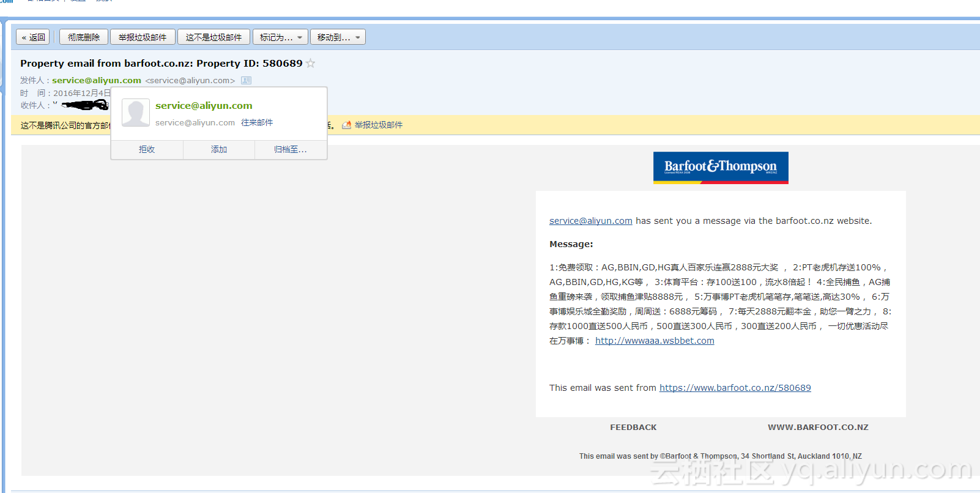Select the email subject Property ID: 580689

[161, 63]
